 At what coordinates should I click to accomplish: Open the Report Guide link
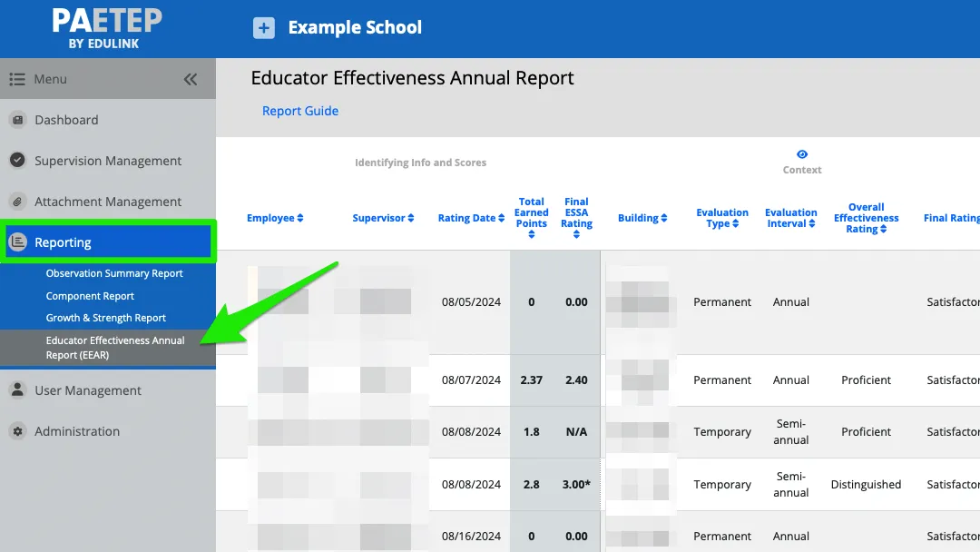299,110
